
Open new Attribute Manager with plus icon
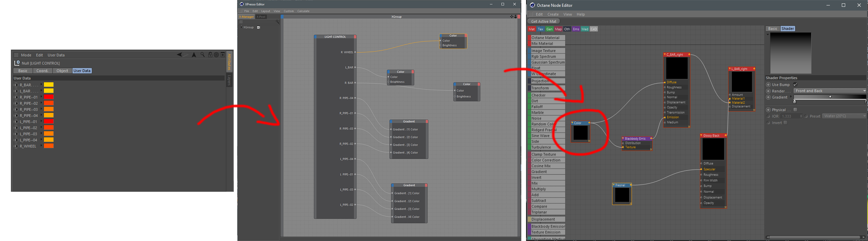[x=223, y=54]
